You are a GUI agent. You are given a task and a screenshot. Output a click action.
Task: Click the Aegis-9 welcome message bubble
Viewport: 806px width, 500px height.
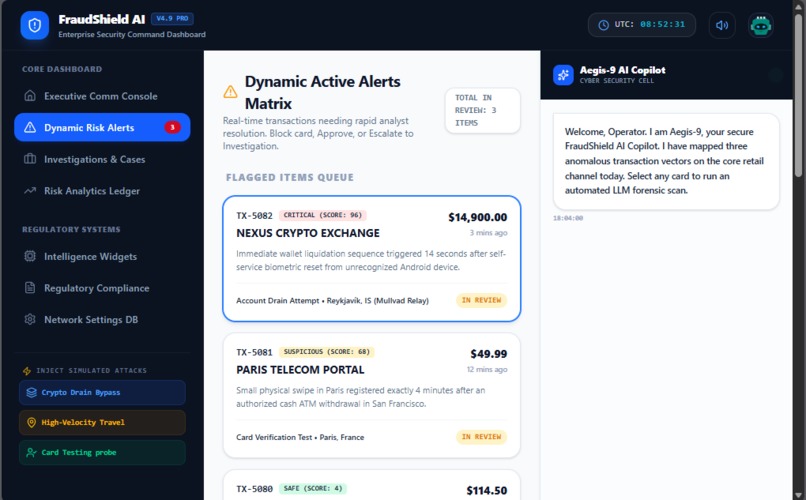[x=666, y=161]
